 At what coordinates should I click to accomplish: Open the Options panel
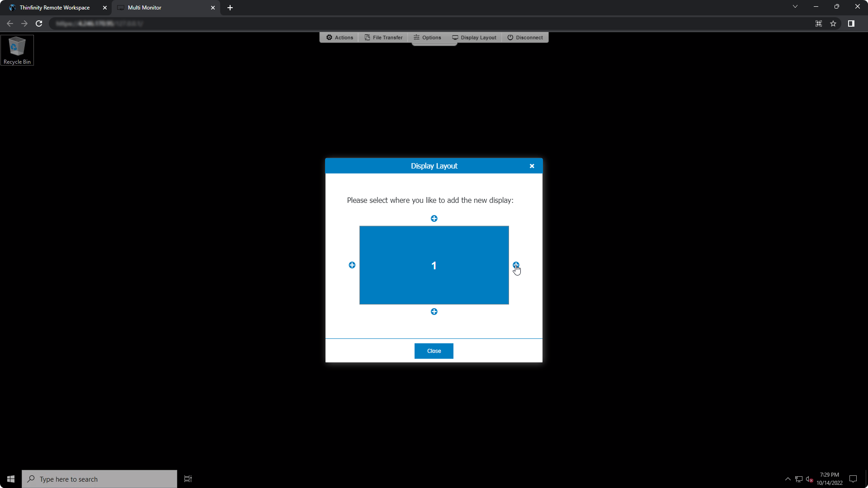(x=427, y=38)
